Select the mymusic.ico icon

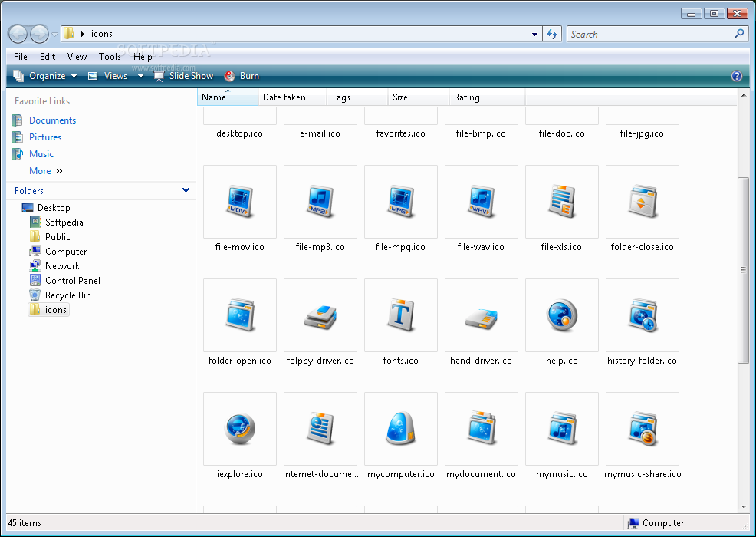(x=562, y=428)
